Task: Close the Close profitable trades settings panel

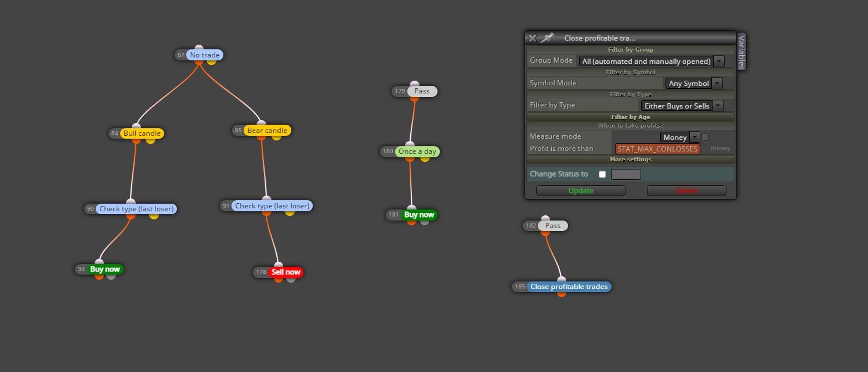Action: click(x=533, y=38)
